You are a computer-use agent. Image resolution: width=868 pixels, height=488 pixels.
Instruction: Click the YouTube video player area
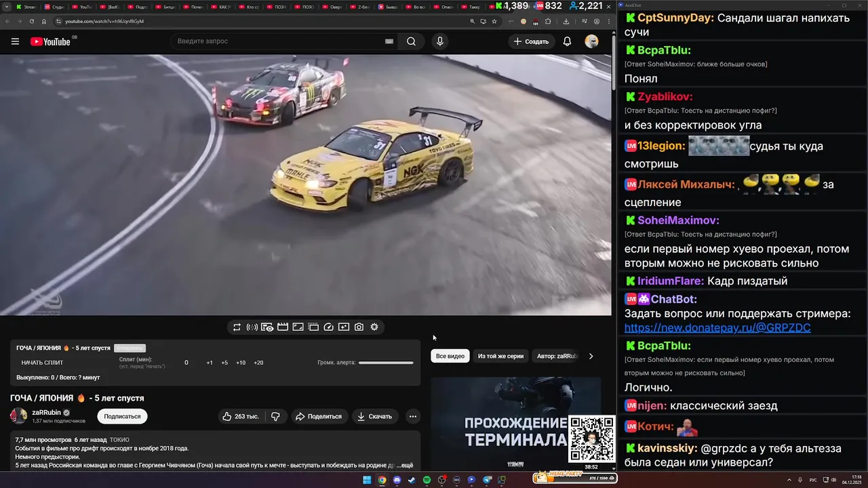pos(306,184)
